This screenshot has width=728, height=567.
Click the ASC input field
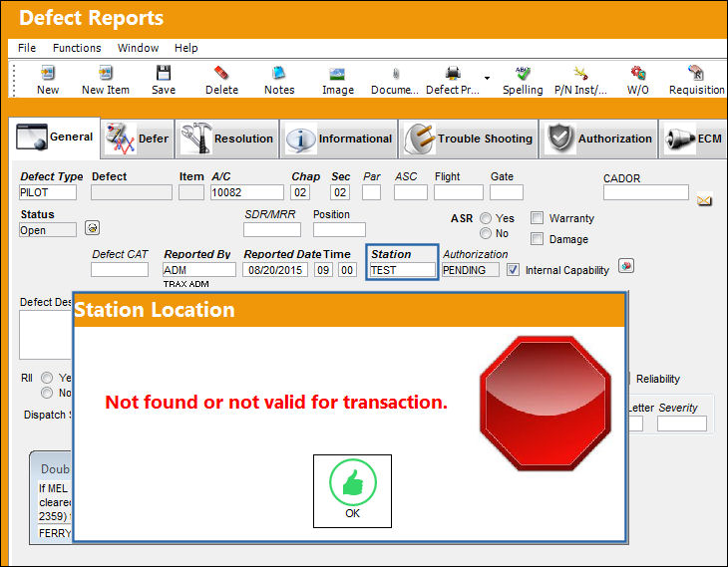(x=411, y=192)
